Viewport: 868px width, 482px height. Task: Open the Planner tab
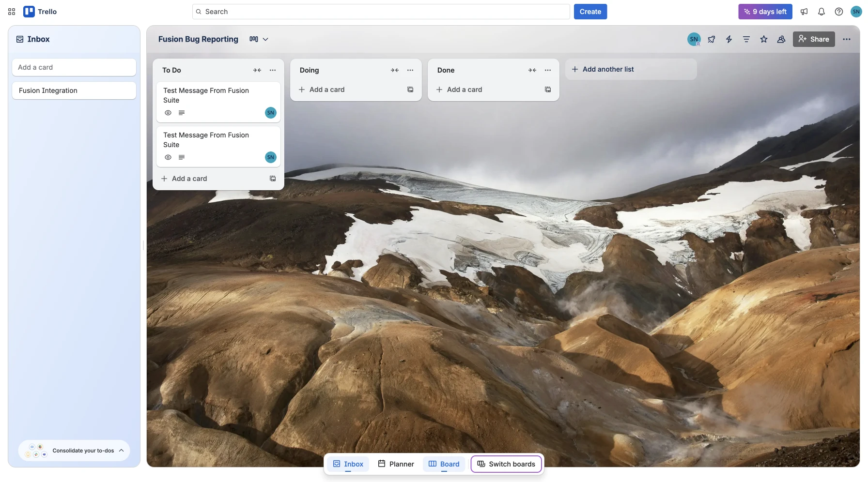pyautogui.click(x=396, y=464)
